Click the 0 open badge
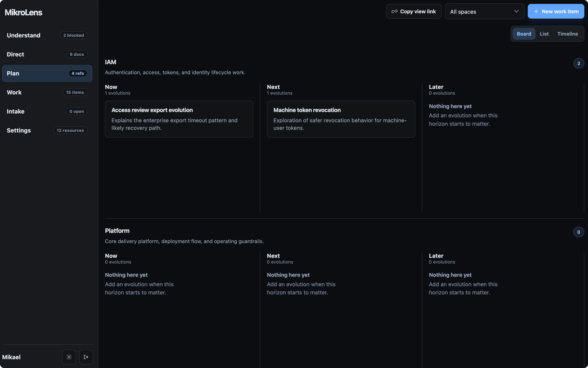588x368 pixels. 77,111
